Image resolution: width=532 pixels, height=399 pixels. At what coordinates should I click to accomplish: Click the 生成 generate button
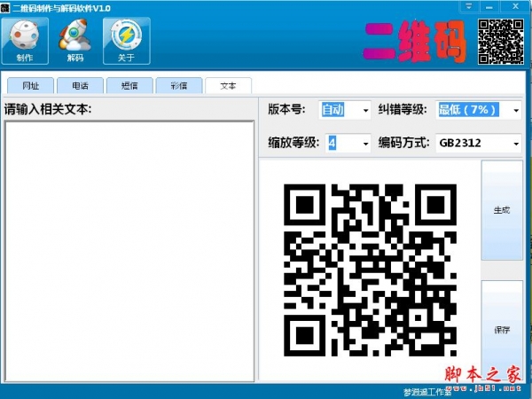point(502,210)
